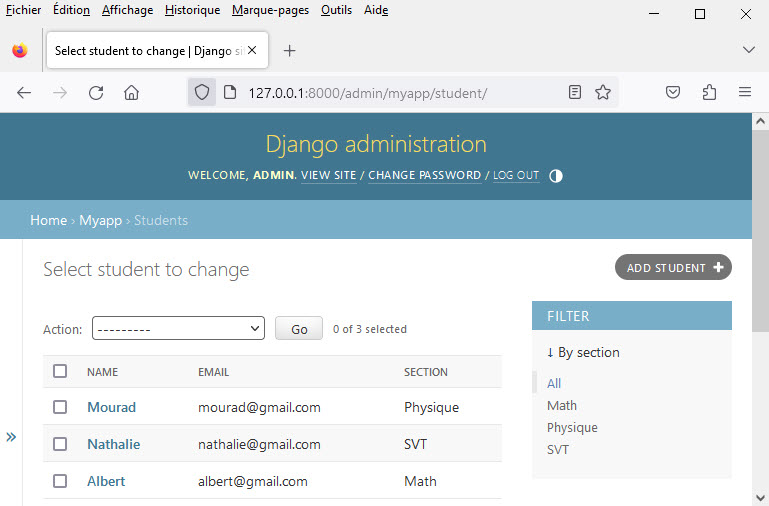The image size is (769, 506).
Task: Click the mourad@gmail.com email cell
Action: click(x=259, y=407)
